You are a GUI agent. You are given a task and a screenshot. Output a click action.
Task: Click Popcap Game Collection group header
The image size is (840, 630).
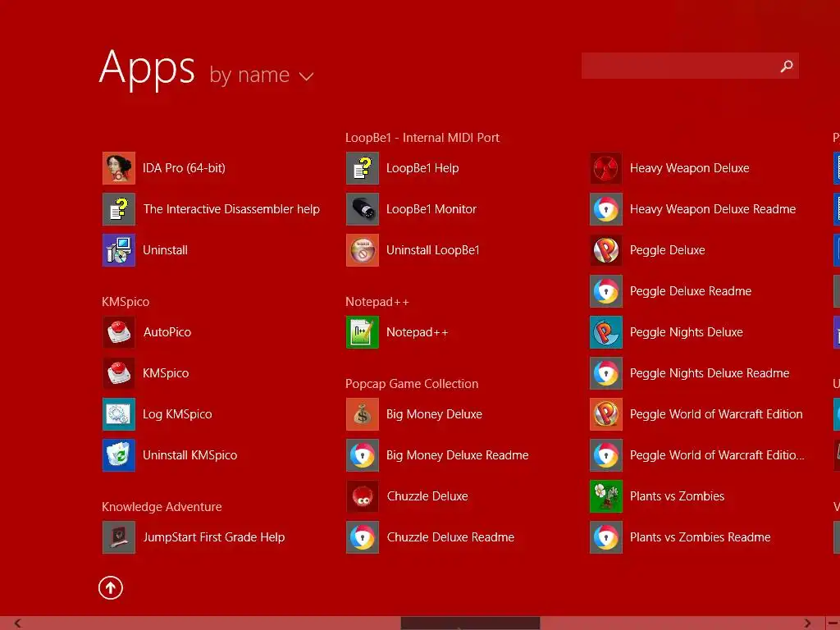(412, 384)
